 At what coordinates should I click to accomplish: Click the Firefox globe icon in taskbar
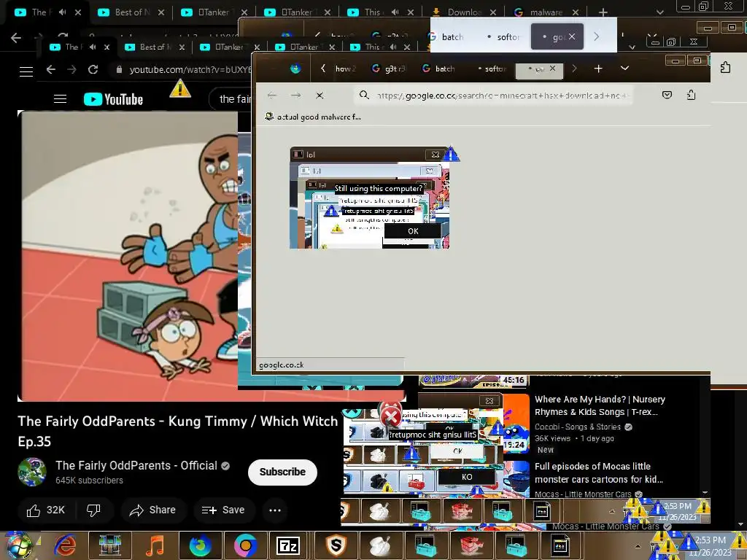click(201, 545)
